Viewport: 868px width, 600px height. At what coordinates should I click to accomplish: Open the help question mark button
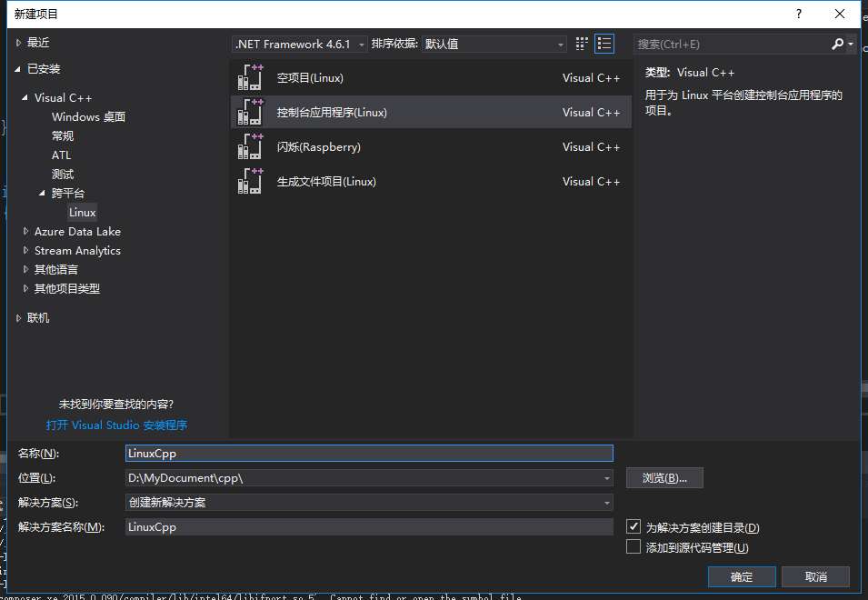pos(799,14)
